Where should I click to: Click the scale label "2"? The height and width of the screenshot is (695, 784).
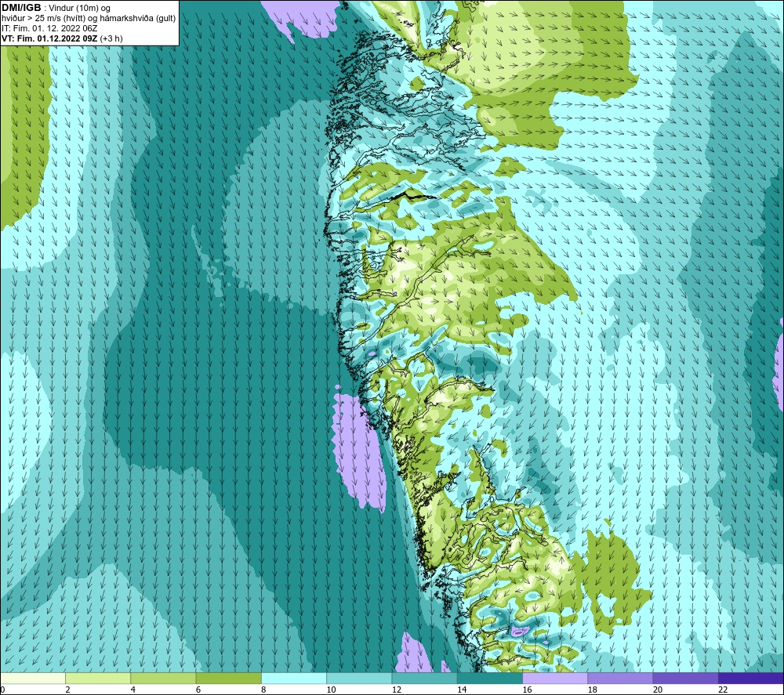coord(67,690)
